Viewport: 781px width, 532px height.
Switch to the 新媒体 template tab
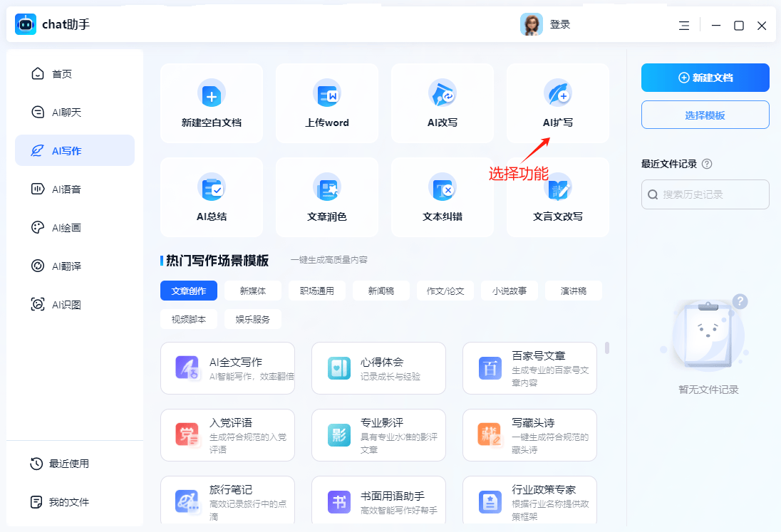click(252, 291)
